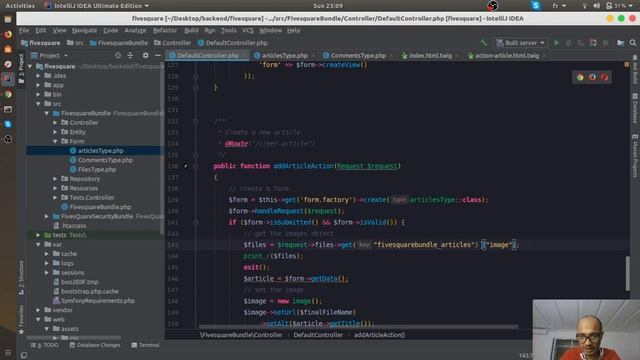
Task: Close the DefaultController.php tab
Action: pos(244,56)
